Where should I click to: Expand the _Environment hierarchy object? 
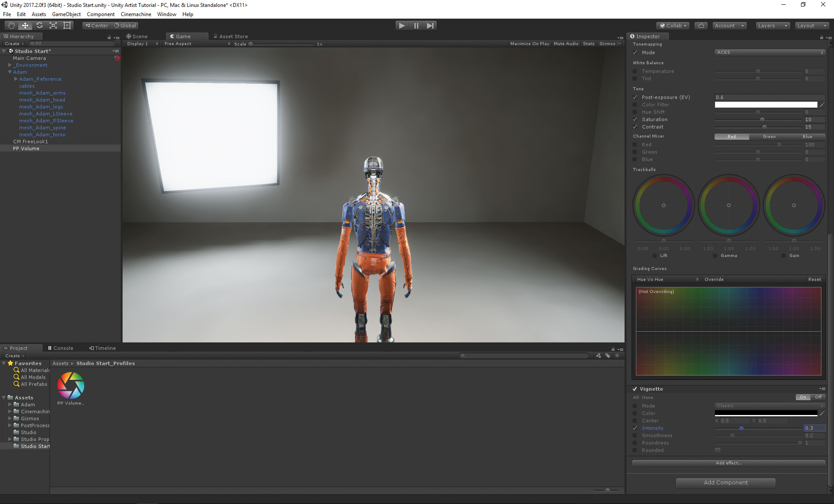click(10, 65)
